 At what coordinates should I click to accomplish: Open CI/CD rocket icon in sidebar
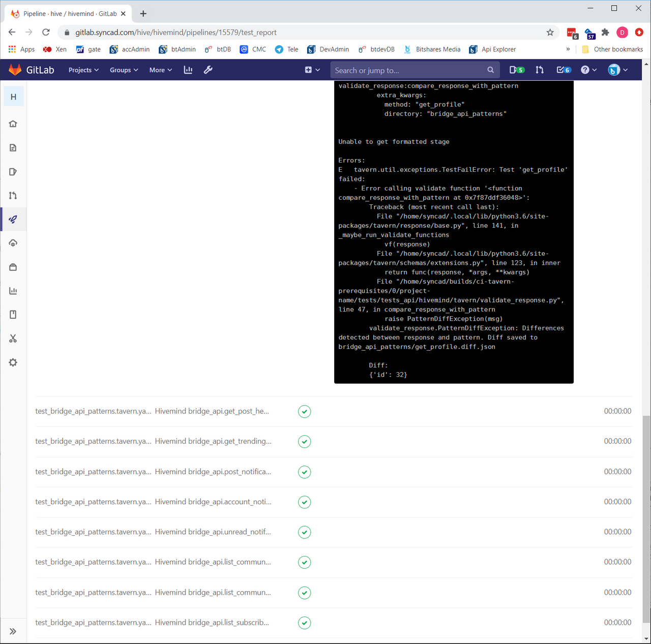(x=13, y=219)
